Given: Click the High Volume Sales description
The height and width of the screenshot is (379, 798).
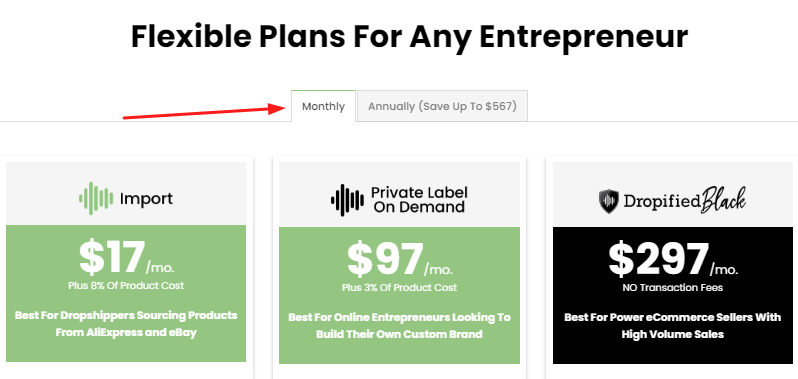Looking at the screenshot, I should (x=673, y=326).
